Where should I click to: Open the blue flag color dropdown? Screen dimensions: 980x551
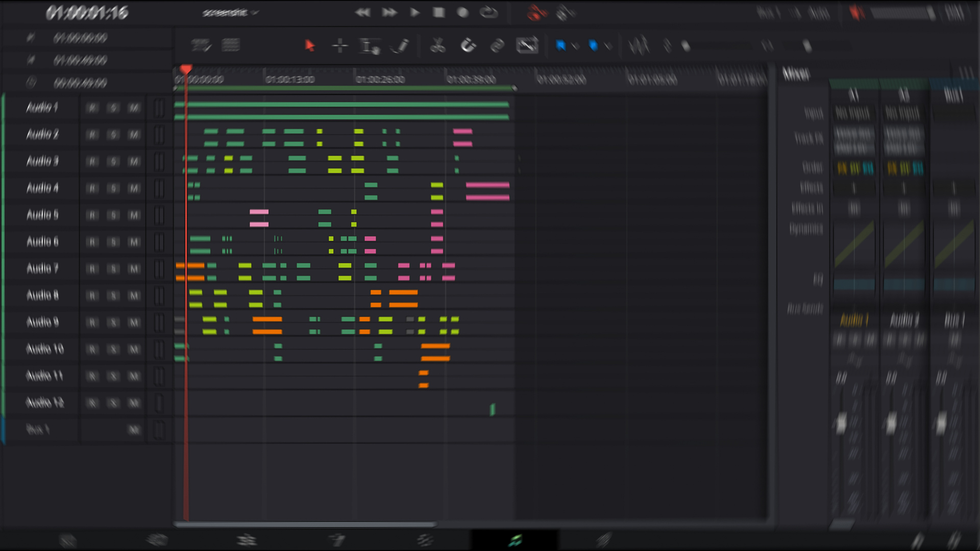point(576,46)
